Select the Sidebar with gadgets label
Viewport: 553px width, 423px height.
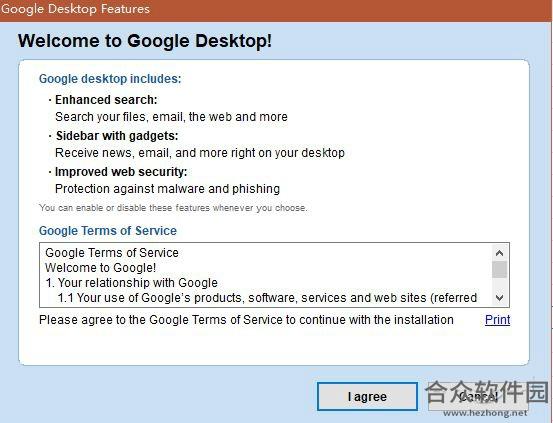pyautogui.click(x=117, y=136)
